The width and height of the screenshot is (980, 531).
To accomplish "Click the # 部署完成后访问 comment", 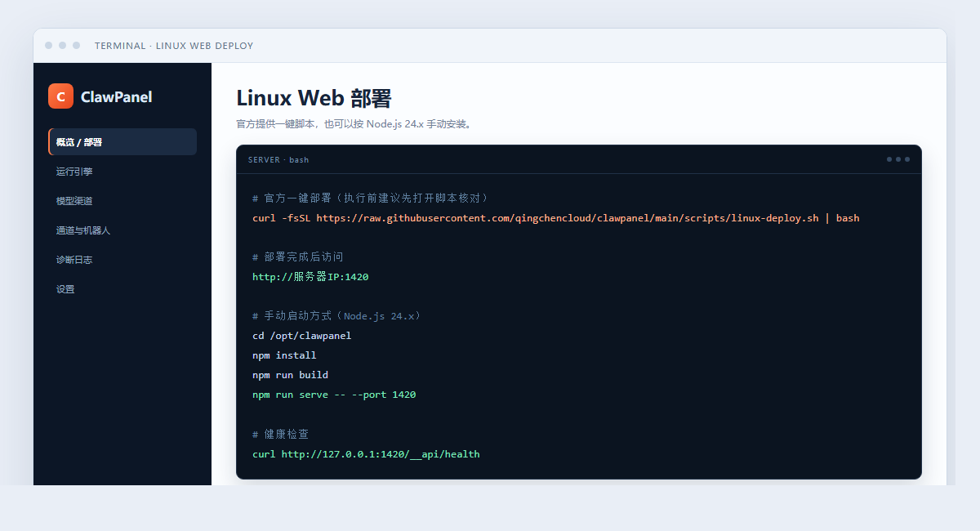I will (298, 257).
